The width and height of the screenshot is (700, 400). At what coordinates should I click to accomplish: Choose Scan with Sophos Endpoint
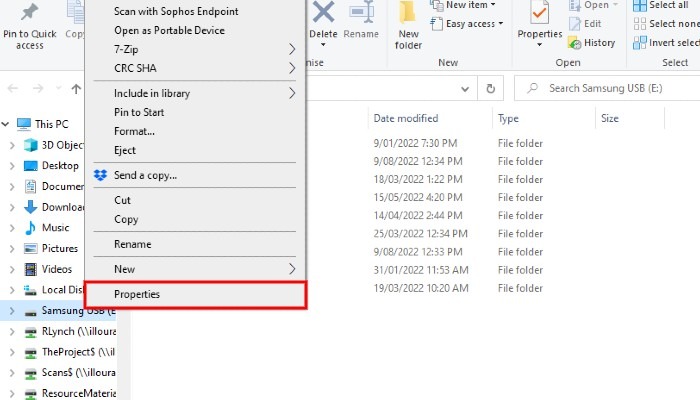[195, 12]
